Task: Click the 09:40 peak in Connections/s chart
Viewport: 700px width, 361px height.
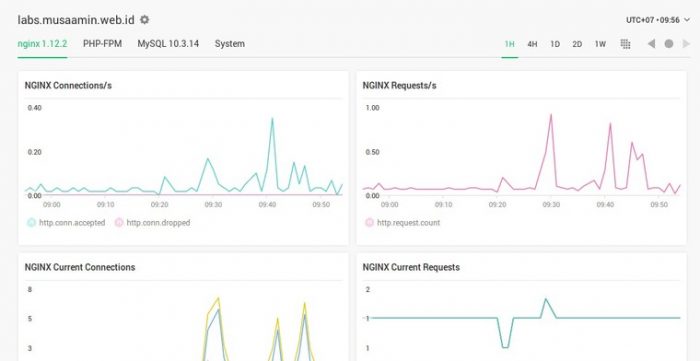Action: (272, 118)
